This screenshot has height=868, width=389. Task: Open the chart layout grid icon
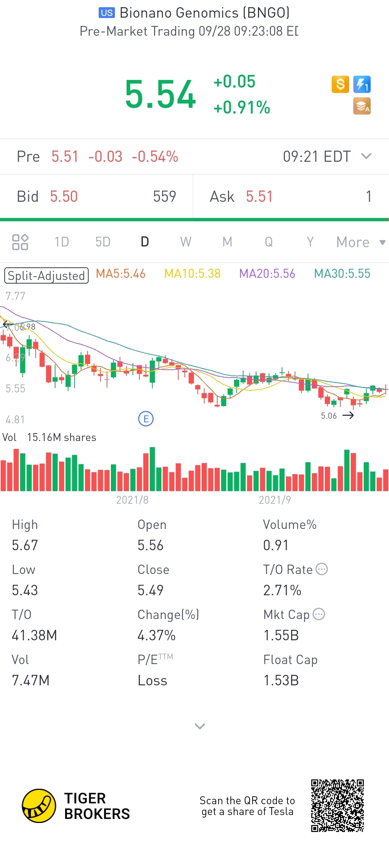[20, 242]
